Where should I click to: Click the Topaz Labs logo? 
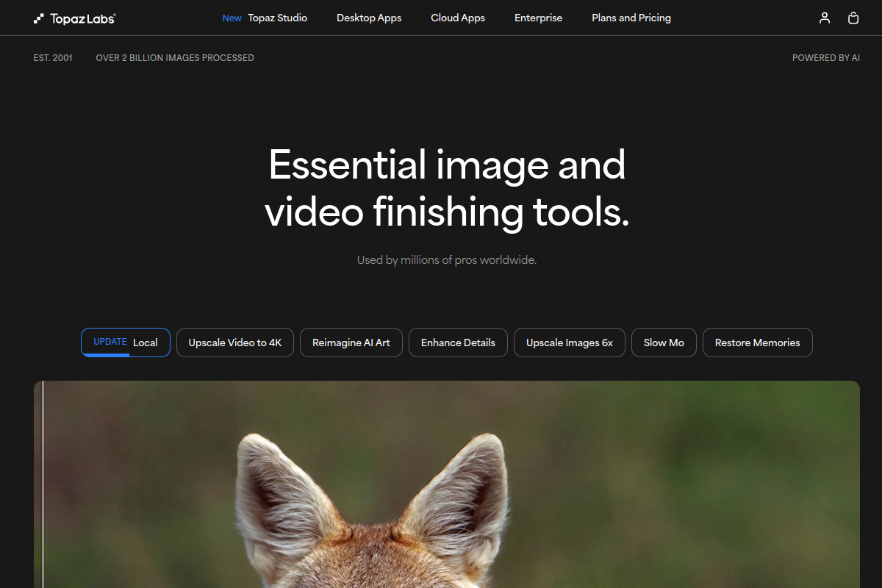[x=74, y=18]
